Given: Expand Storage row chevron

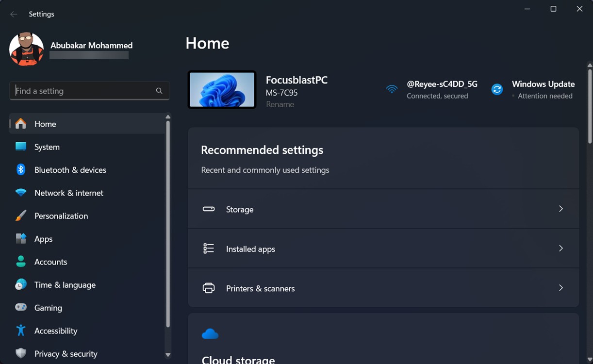Looking at the screenshot, I should tap(560, 209).
